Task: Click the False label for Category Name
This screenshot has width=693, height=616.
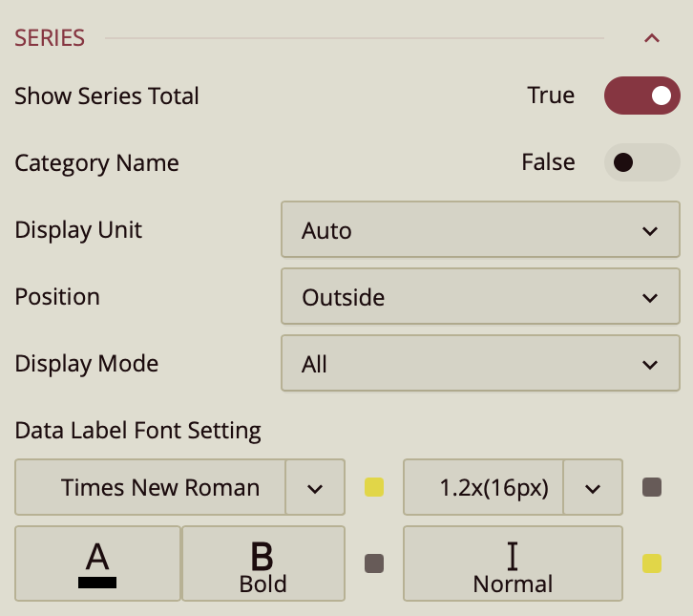Action: point(548,162)
